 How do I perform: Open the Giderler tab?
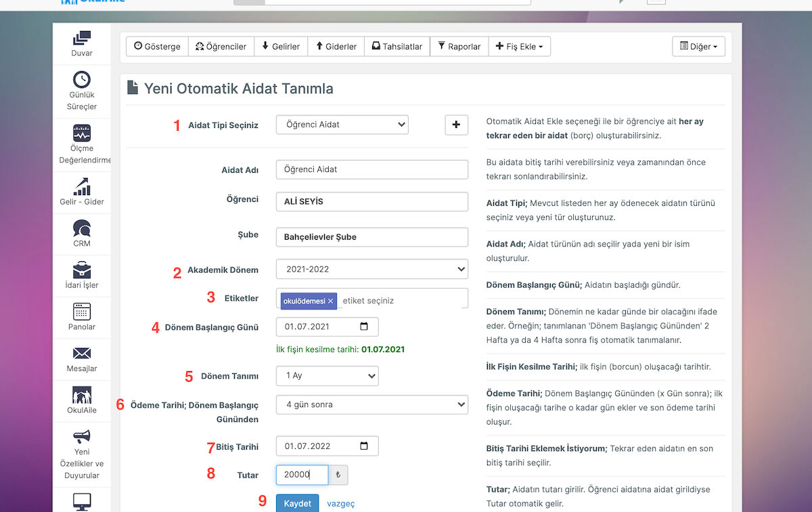pyautogui.click(x=336, y=47)
